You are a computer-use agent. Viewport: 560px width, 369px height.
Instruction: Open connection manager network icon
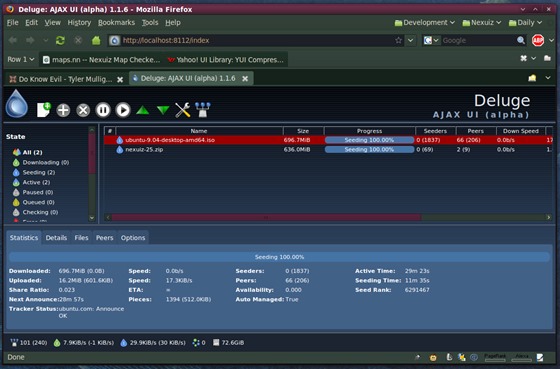203,110
